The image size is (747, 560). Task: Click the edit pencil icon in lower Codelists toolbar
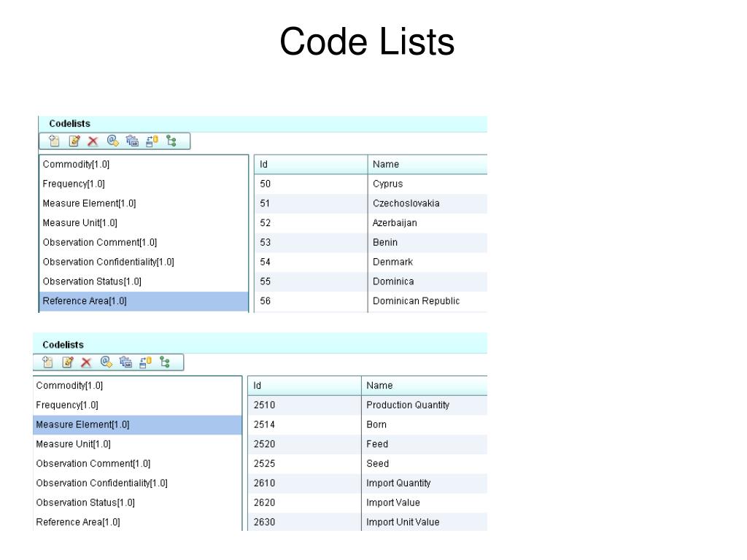coord(68,362)
